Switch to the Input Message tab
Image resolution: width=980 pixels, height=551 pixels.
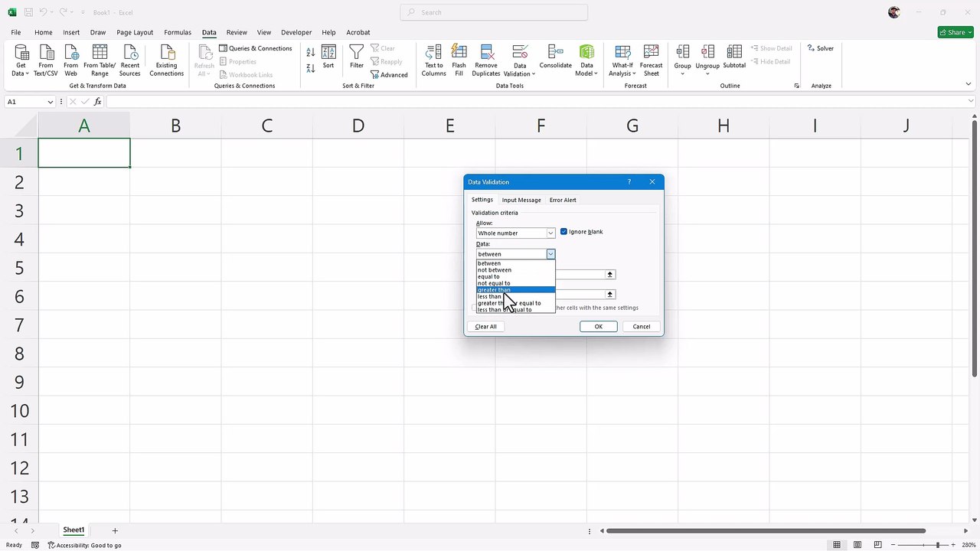pyautogui.click(x=521, y=200)
